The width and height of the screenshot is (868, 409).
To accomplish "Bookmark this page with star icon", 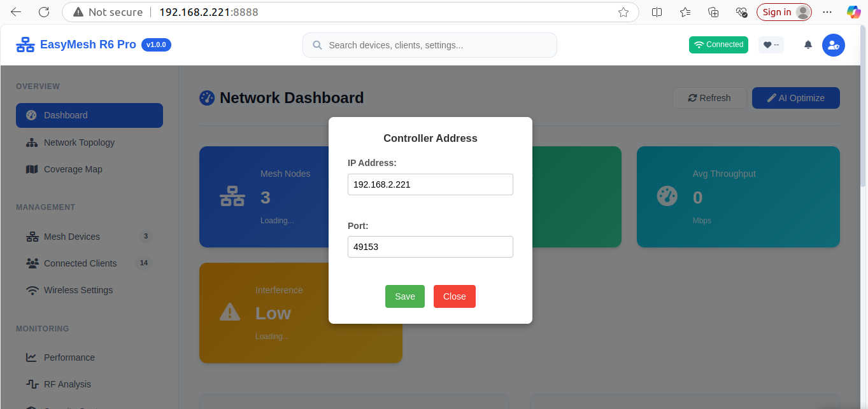I will [623, 12].
